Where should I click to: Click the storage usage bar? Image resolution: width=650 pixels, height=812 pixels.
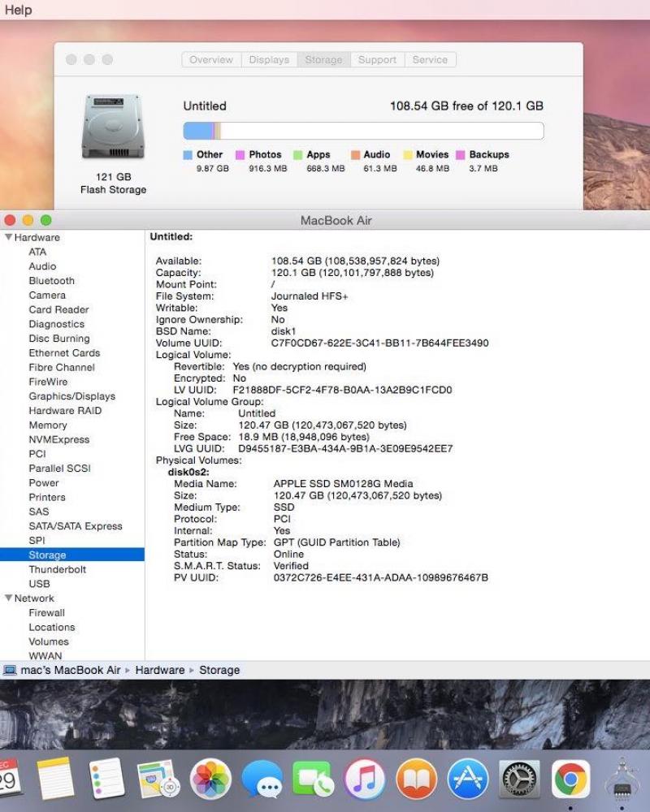pos(363,131)
